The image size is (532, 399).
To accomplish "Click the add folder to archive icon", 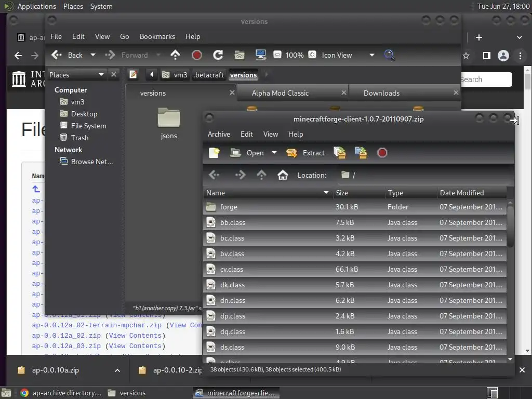I will click(x=361, y=153).
